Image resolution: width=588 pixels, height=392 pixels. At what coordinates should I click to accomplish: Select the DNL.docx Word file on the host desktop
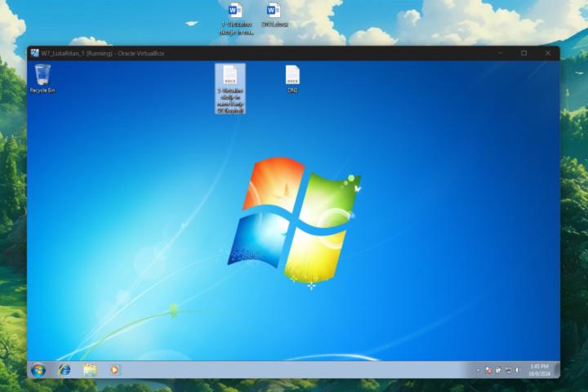[x=274, y=15]
